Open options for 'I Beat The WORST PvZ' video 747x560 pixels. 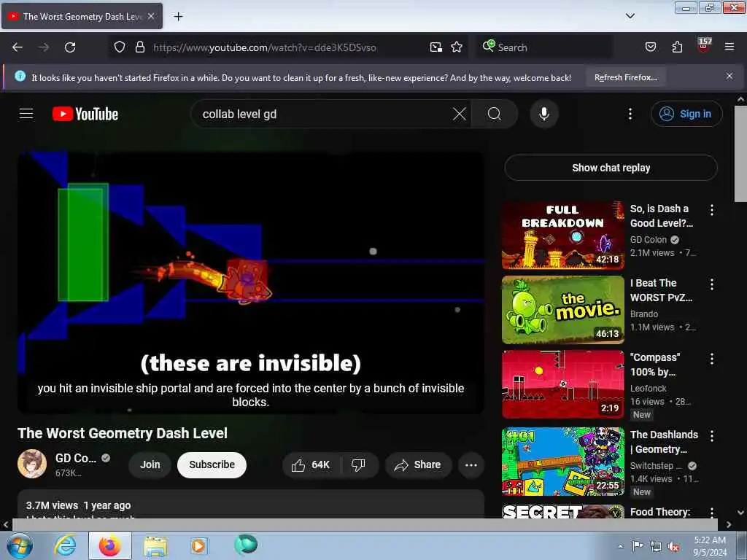tap(712, 284)
